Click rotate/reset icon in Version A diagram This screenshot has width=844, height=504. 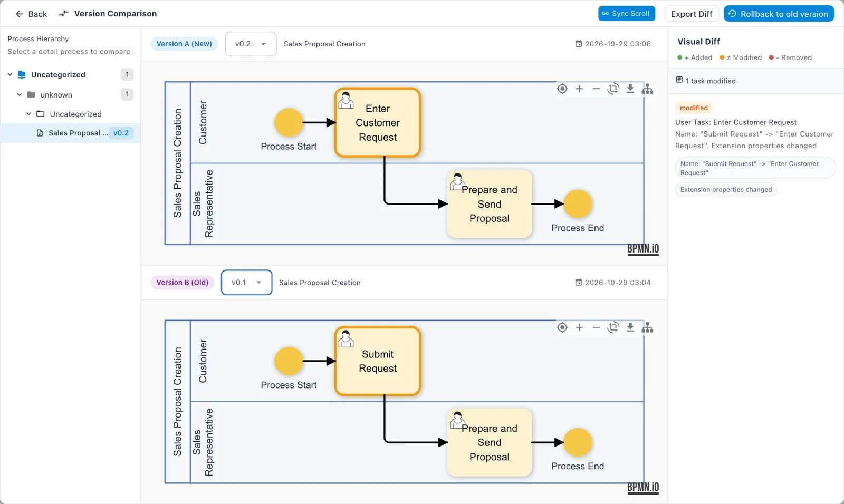click(x=613, y=89)
